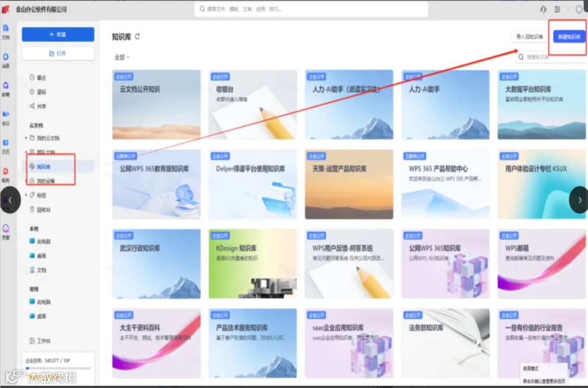The width and height of the screenshot is (588, 388).
Task: Refresh the 知识库 page
Action: (137, 37)
